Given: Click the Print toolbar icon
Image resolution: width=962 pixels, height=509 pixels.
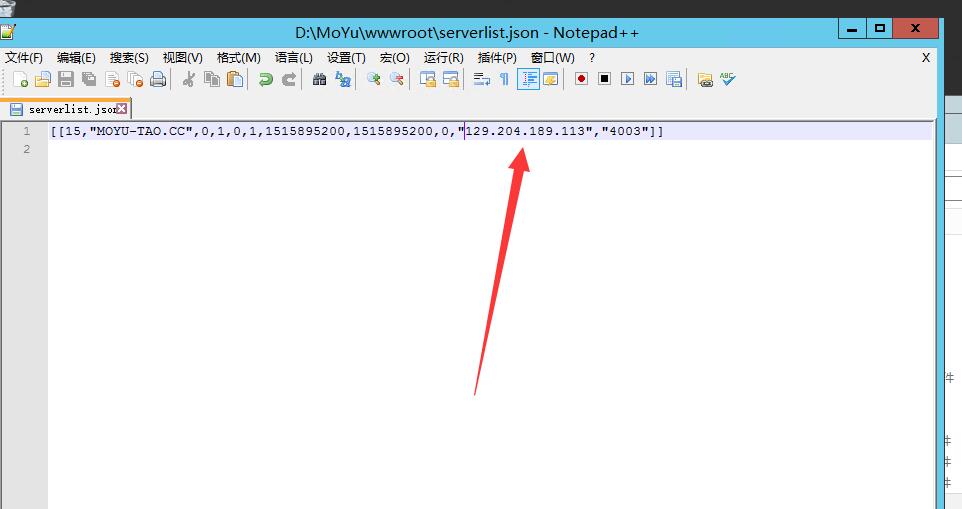Looking at the screenshot, I should coord(158,79).
